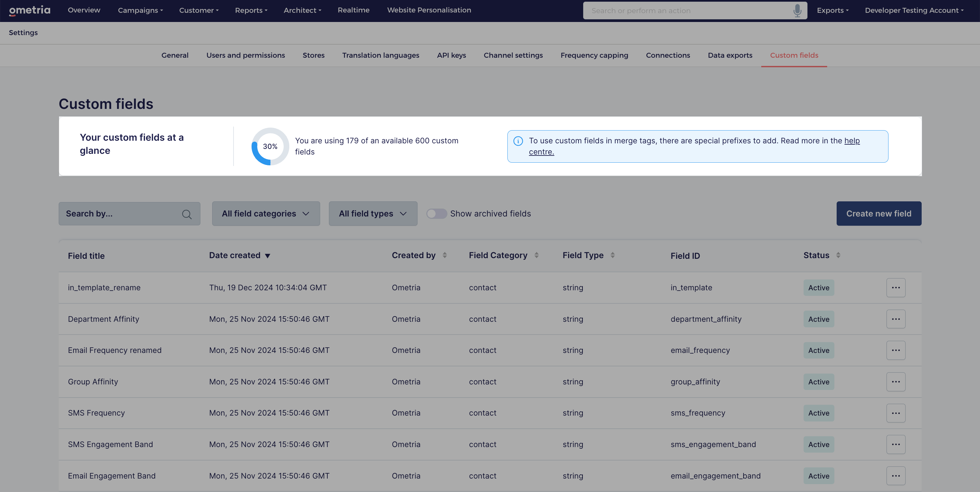Click Thu, 19 Dec 2024 date cell
Viewport: 980px width, 492px height.
pos(268,288)
